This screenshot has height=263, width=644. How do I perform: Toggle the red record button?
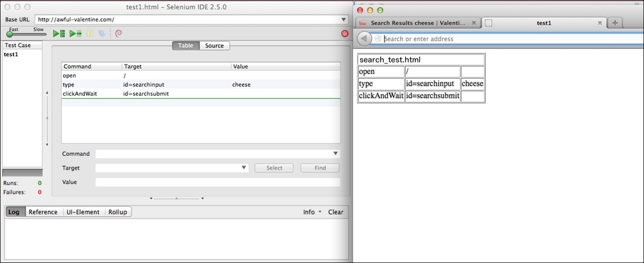click(345, 34)
